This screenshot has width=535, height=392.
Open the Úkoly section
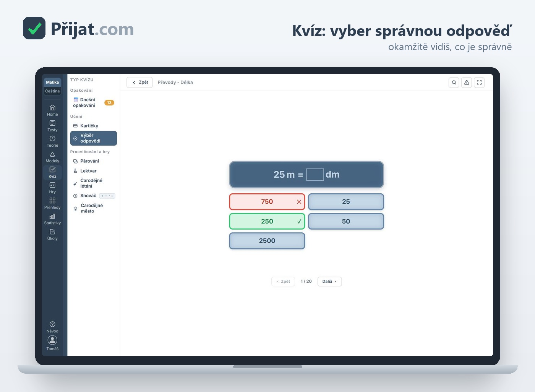click(x=52, y=235)
